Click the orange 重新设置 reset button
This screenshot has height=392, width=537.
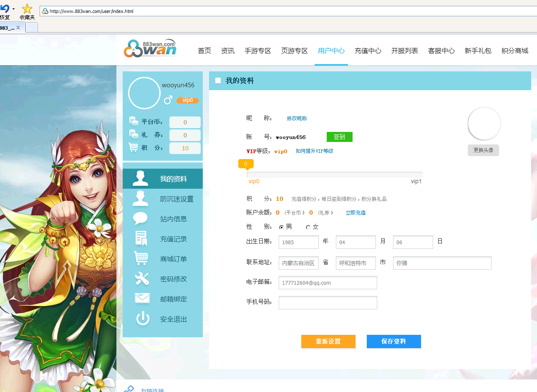pos(328,341)
